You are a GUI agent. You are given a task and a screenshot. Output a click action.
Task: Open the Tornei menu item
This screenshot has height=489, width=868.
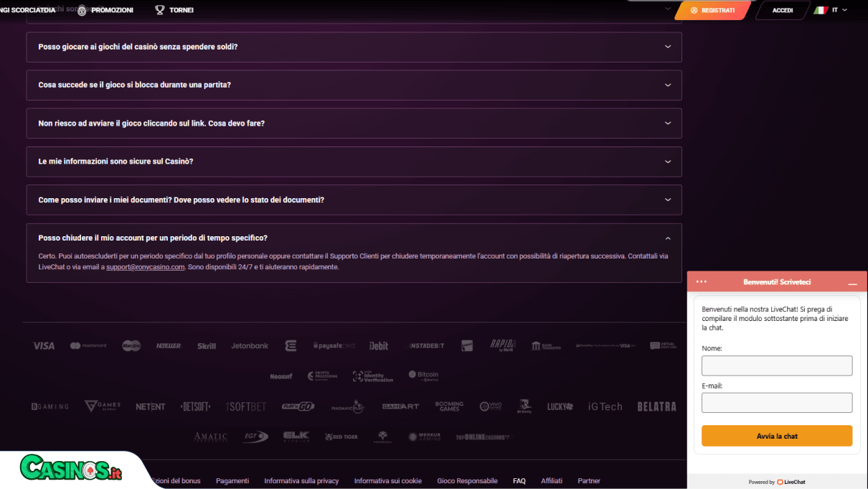pyautogui.click(x=174, y=10)
